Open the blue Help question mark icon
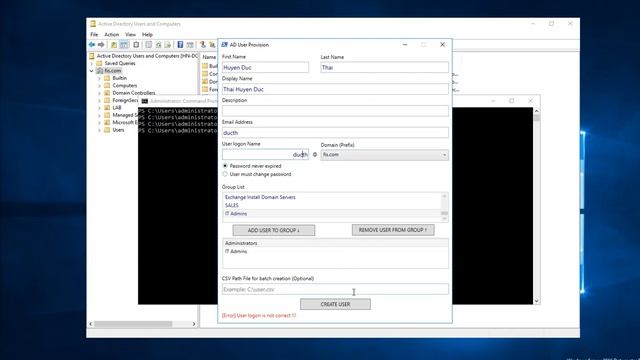Viewport: 640px width, 360px height. point(180,44)
